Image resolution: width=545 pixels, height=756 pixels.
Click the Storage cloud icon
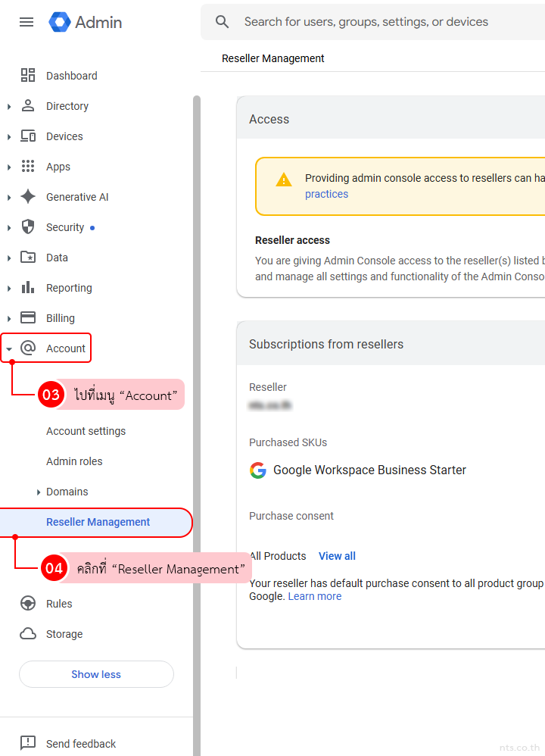pos(28,634)
